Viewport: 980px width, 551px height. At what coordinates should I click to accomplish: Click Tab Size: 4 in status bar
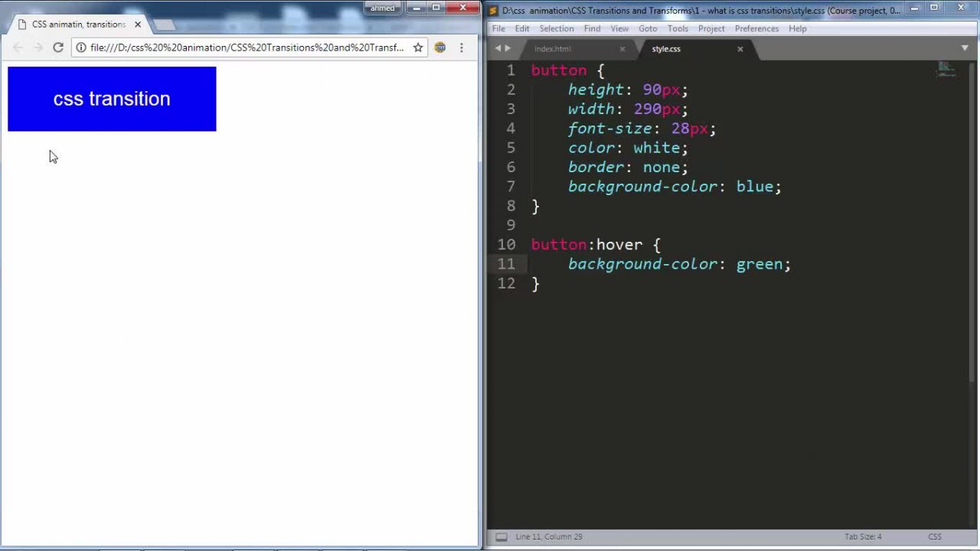coord(863,537)
